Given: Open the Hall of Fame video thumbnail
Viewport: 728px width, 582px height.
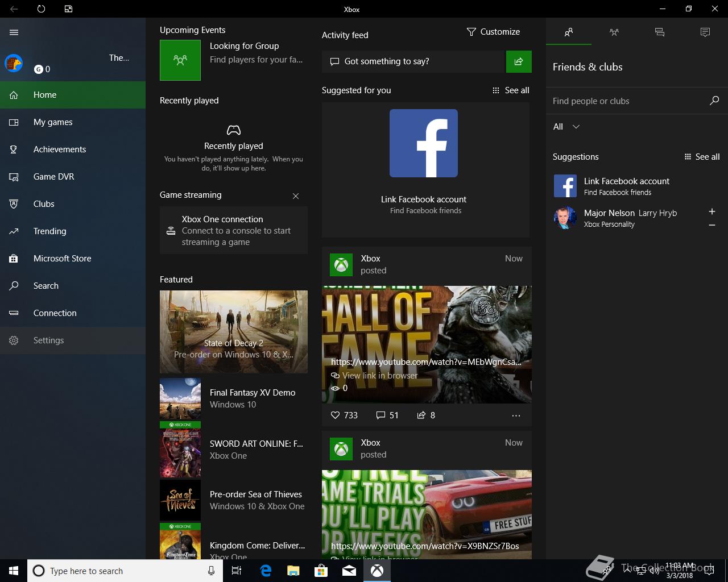Looking at the screenshot, I should (x=427, y=344).
